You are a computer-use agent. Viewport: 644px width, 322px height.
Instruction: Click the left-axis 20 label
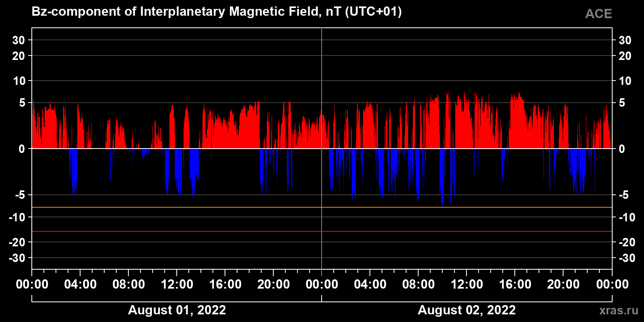point(19,56)
